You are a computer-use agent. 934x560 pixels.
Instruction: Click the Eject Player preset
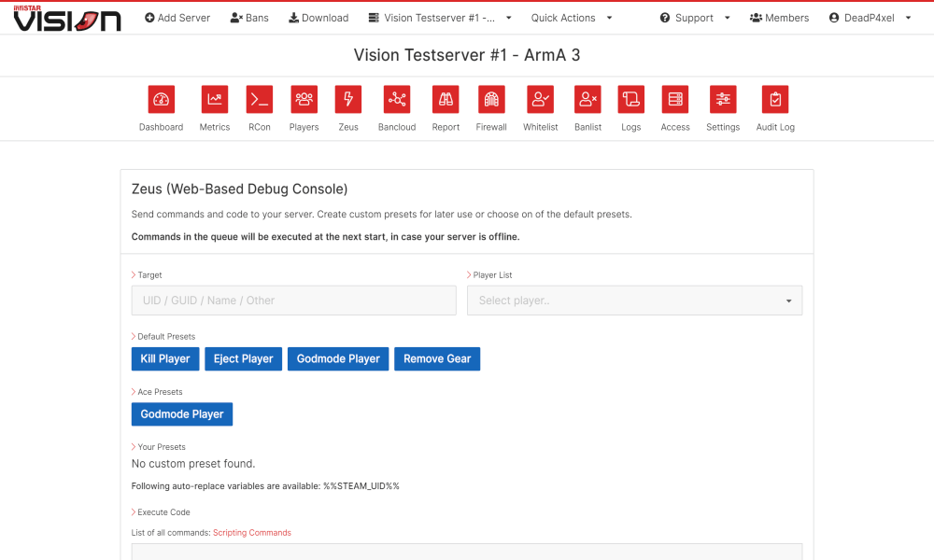pyautogui.click(x=243, y=358)
